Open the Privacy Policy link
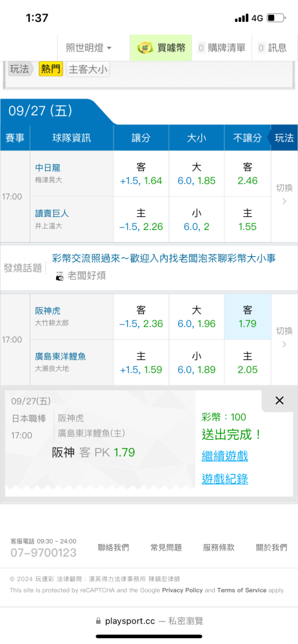This screenshot has height=644, width=298. click(x=183, y=590)
